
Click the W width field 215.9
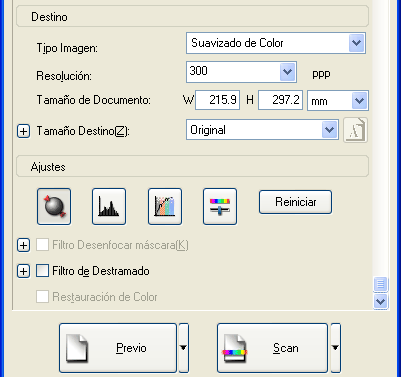click(x=217, y=100)
